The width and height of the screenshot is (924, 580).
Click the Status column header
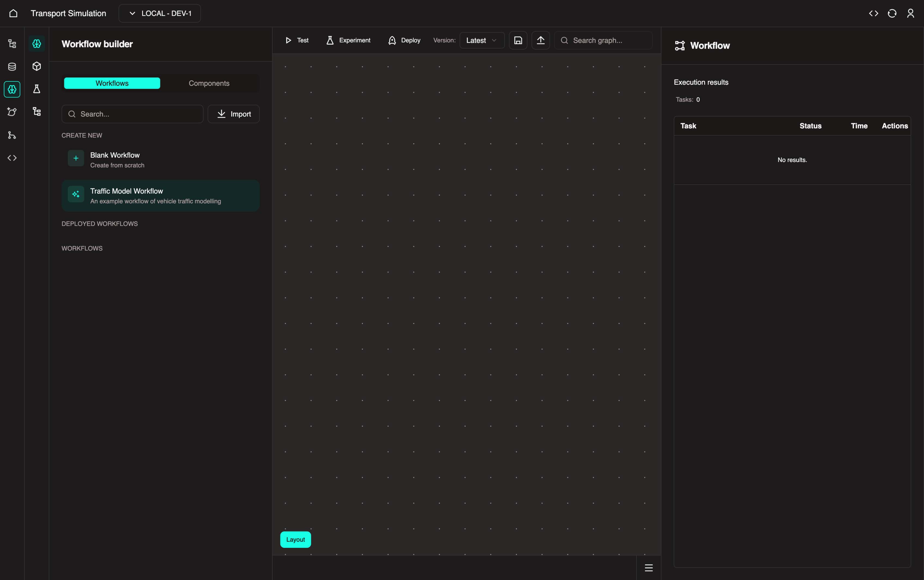810,126
